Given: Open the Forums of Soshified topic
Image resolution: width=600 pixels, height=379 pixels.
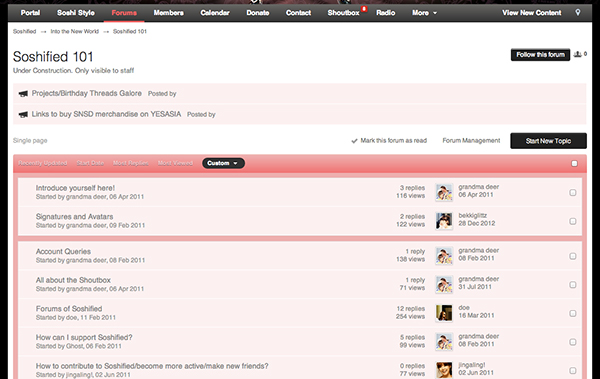Looking at the screenshot, I should (x=69, y=309).
